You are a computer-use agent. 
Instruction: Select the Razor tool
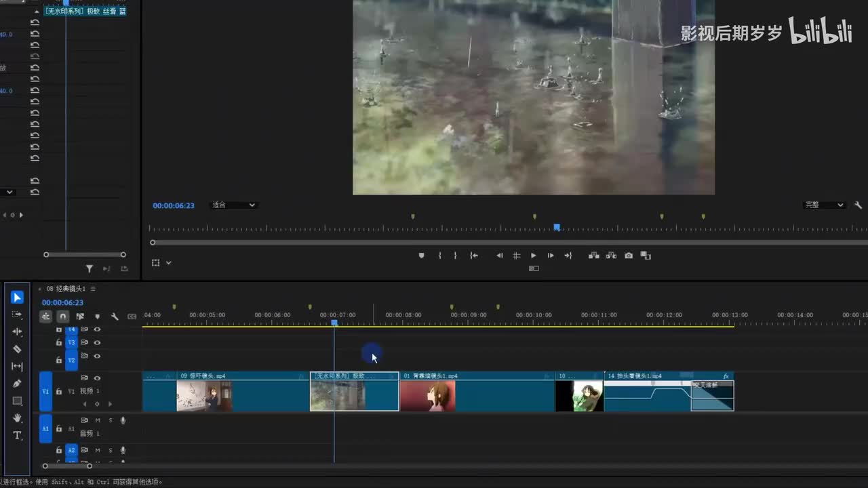(18, 349)
